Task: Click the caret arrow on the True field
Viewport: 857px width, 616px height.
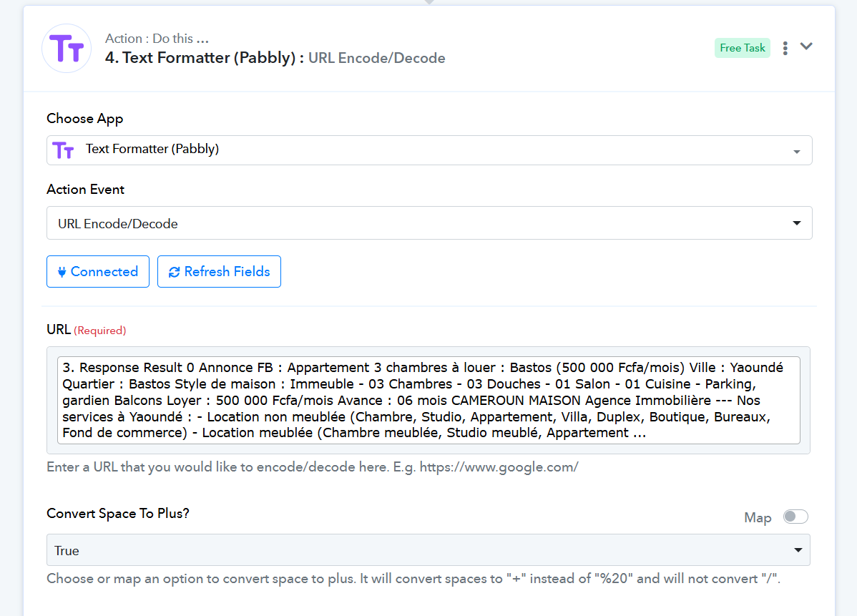Action: click(798, 550)
